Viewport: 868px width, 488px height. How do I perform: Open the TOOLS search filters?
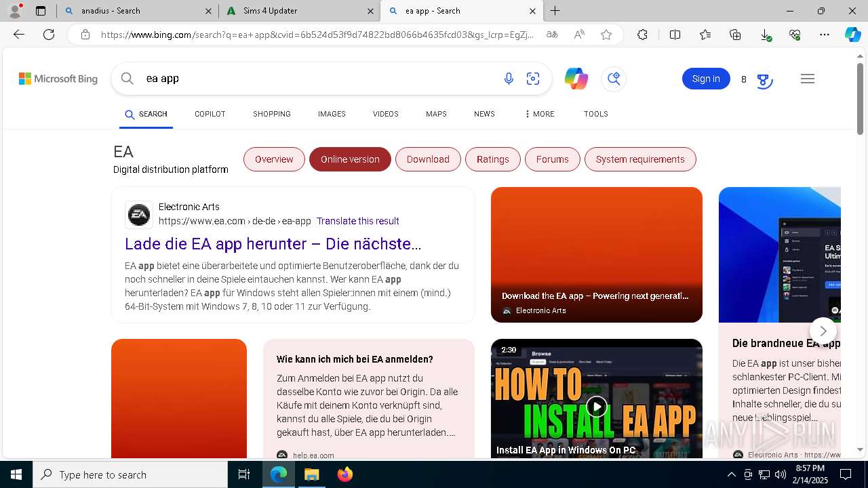click(596, 114)
